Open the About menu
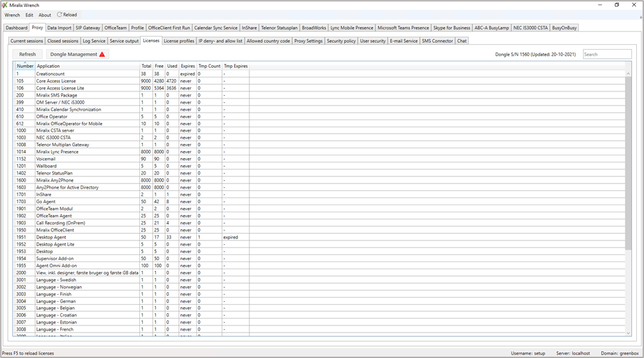Image resolution: width=644 pixels, height=358 pixels. click(x=45, y=15)
